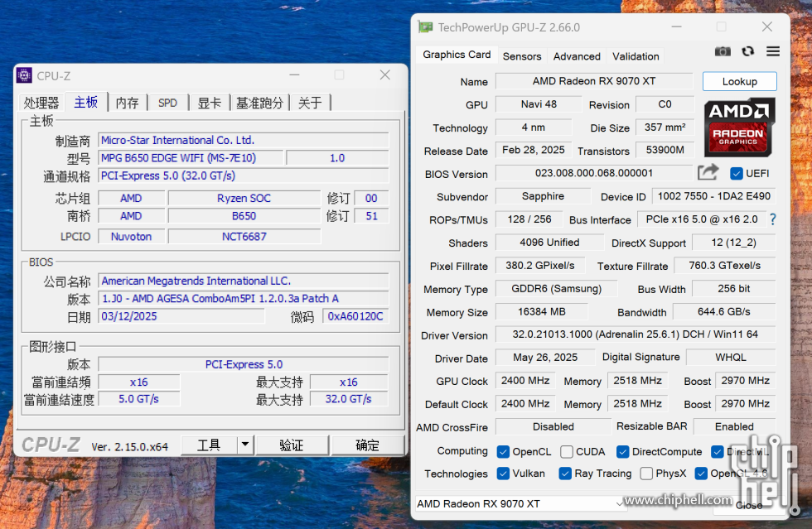Open the SPD tab in CPU-Z
The height and width of the screenshot is (529, 812).
click(167, 103)
